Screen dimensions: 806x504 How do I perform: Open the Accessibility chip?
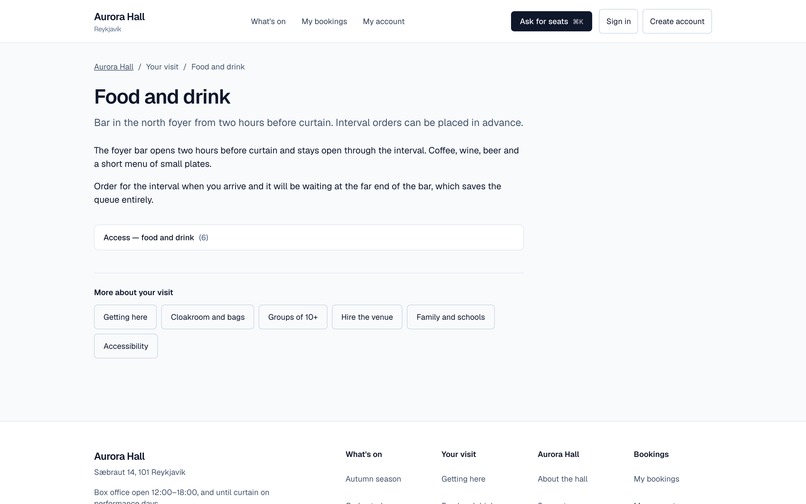pyautogui.click(x=125, y=346)
